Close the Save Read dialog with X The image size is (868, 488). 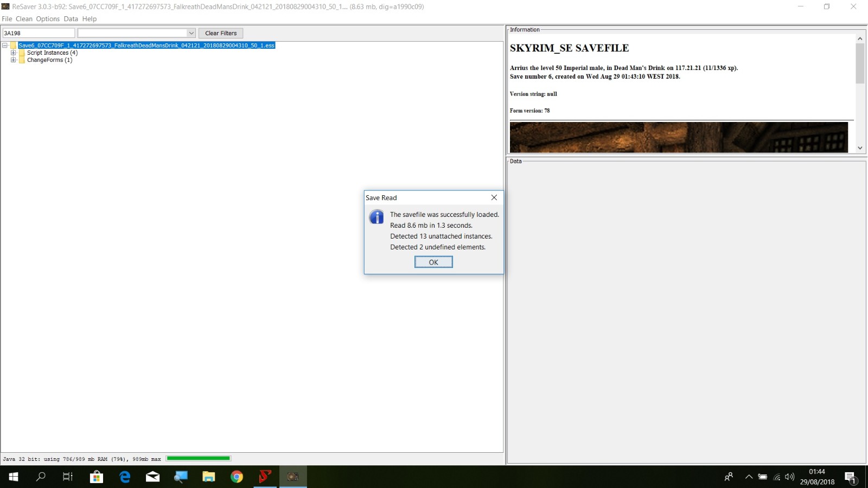494,197
